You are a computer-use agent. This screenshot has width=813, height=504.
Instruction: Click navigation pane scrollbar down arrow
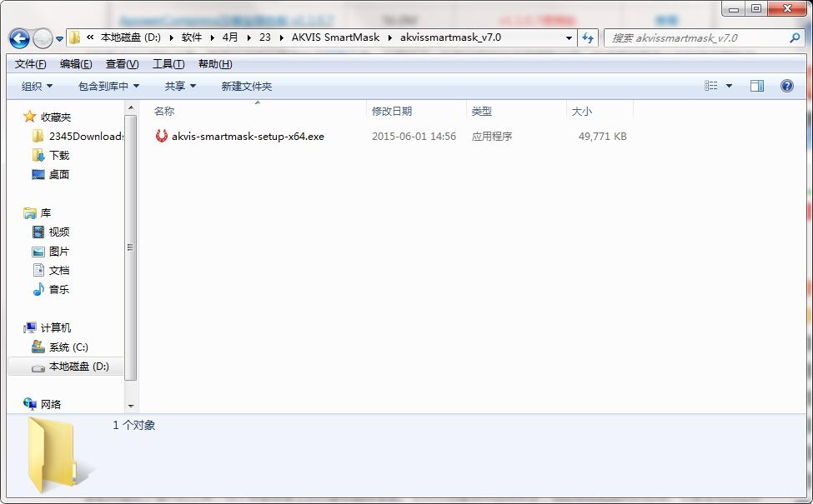click(x=131, y=406)
